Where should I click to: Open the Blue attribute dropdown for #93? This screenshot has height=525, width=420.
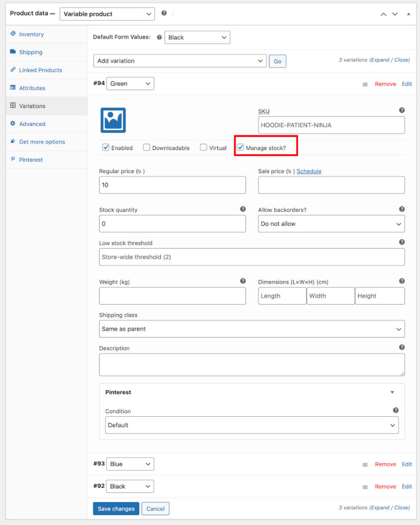(x=130, y=464)
